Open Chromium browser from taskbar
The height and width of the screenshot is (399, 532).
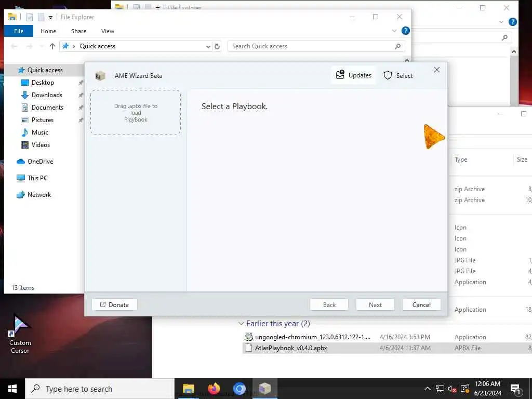pos(239,389)
